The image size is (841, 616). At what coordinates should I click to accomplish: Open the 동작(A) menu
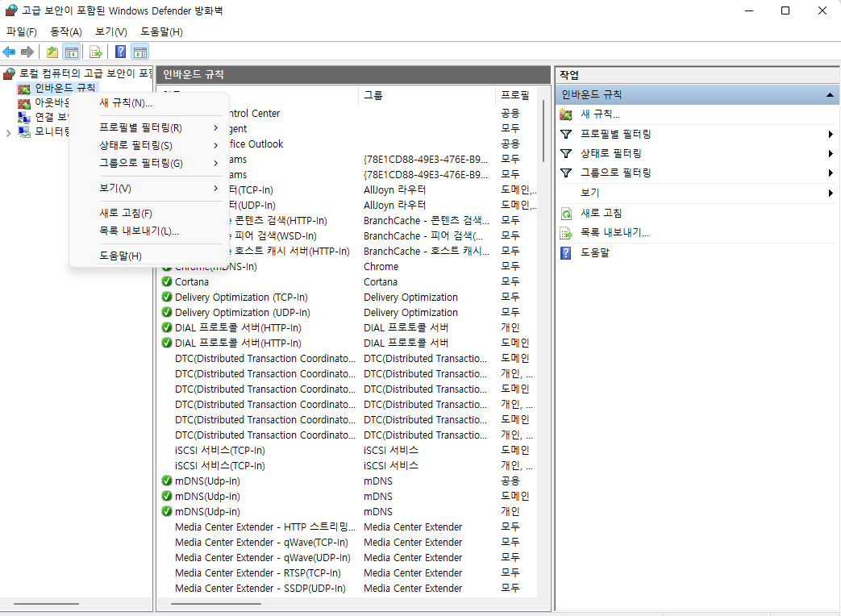(x=66, y=32)
